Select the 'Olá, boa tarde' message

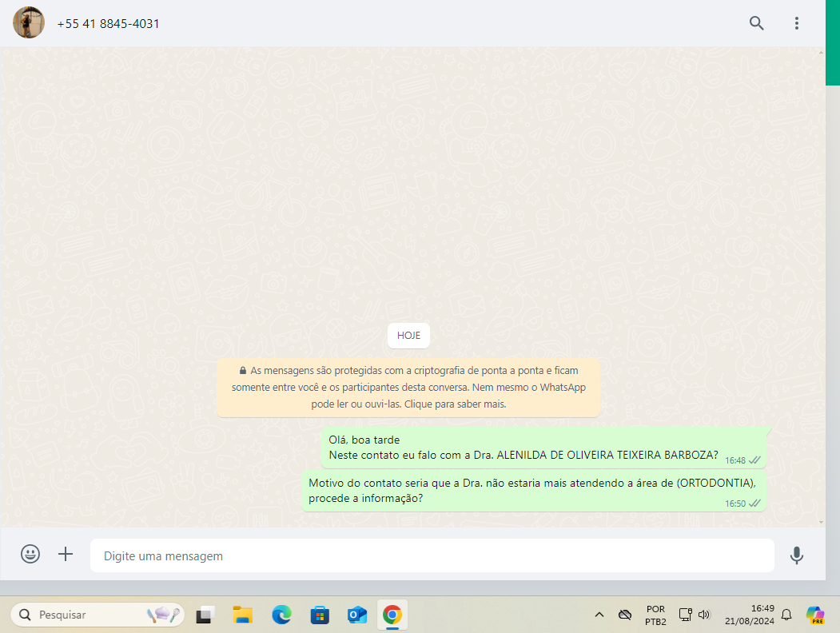pos(543,447)
